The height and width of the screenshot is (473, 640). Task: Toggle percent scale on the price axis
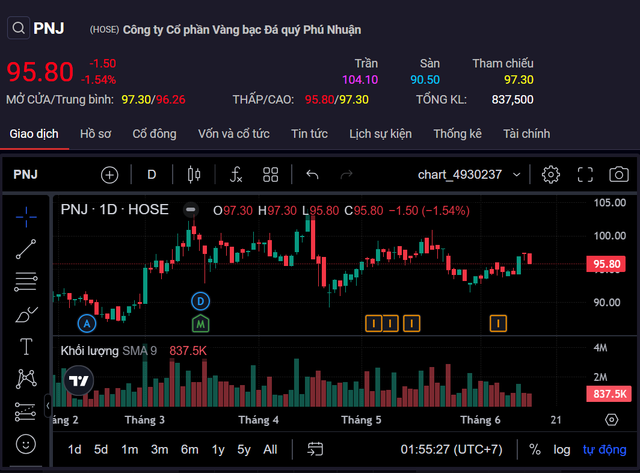tap(534, 449)
